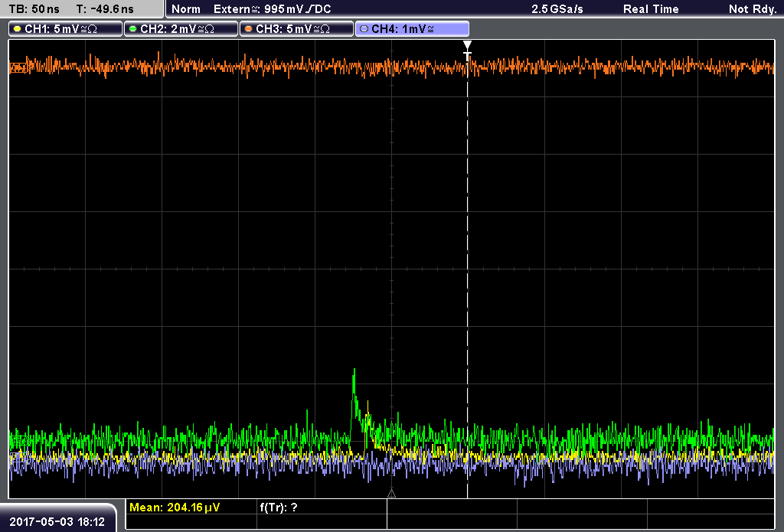Click the time reference triangle at bottom
This screenshot has width=784, height=532.
pyautogui.click(x=391, y=494)
